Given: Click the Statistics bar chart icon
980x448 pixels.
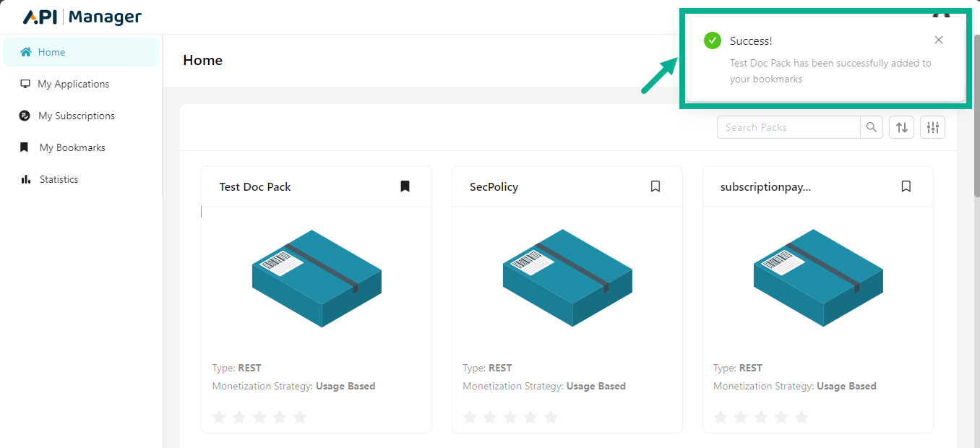Looking at the screenshot, I should coord(26,179).
